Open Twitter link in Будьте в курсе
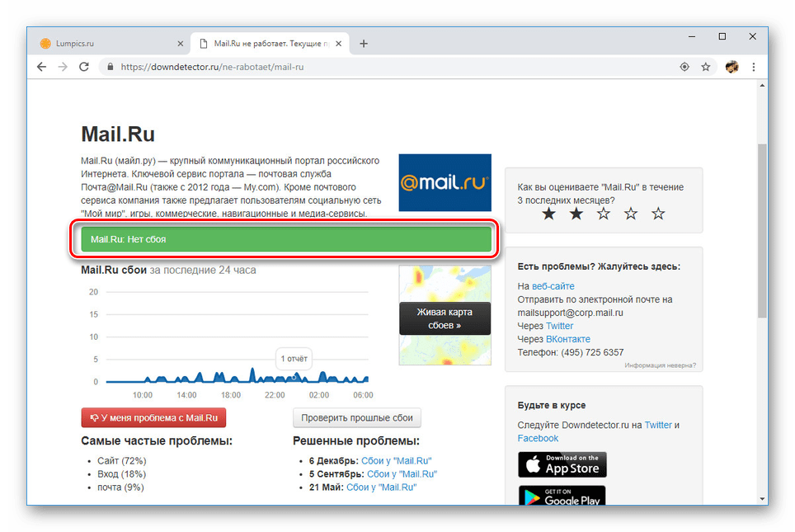 658,425
